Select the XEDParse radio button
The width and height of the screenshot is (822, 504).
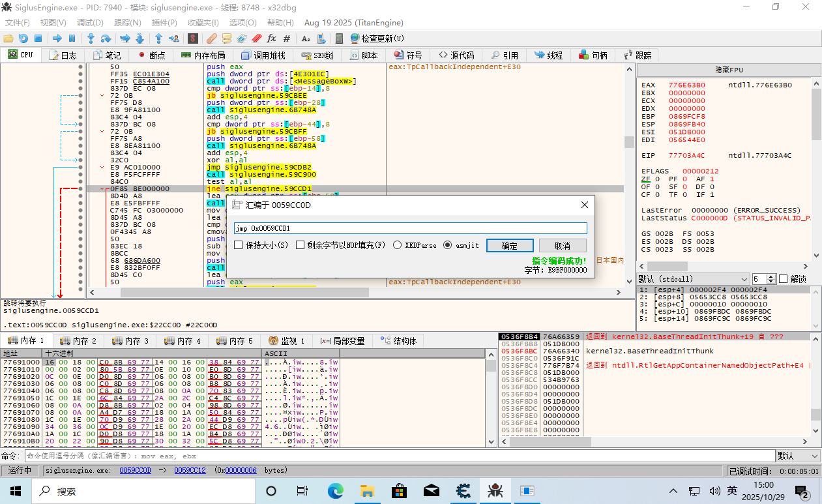click(398, 245)
